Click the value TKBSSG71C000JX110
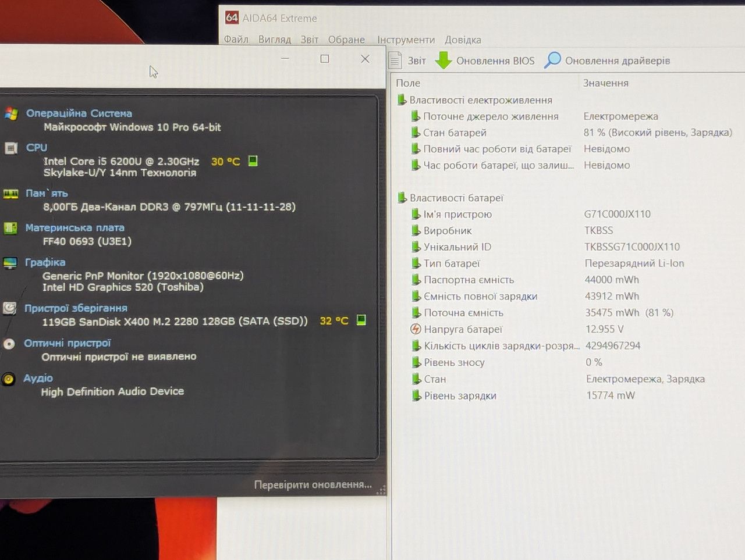Image resolution: width=745 pixels, height=560 pixels. (x=632, y=247)
